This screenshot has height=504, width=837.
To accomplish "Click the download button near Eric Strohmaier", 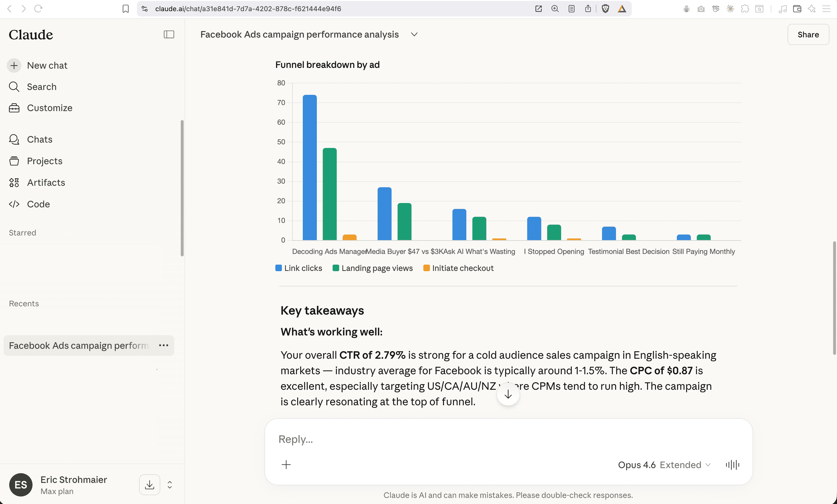I will 149,484.
